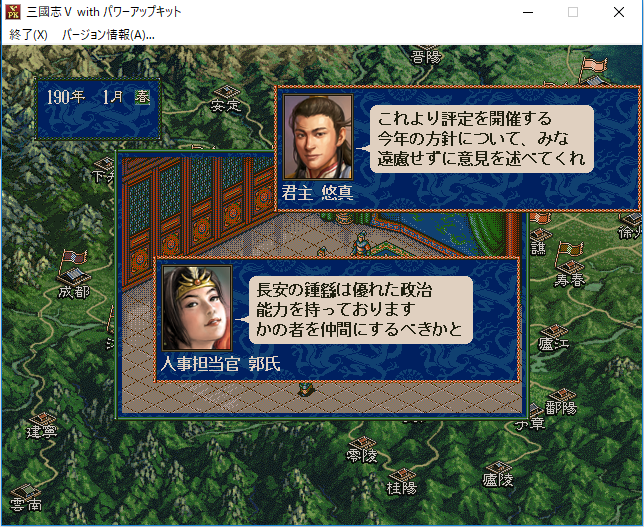
Task: Open the バージョン情報(A) menu
Action: pos(108,35)
